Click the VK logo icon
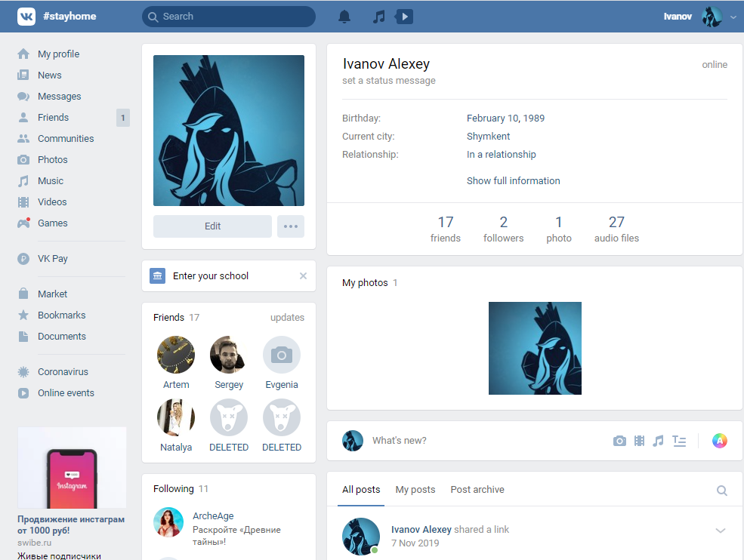The image size is (744, 560). 26,17
